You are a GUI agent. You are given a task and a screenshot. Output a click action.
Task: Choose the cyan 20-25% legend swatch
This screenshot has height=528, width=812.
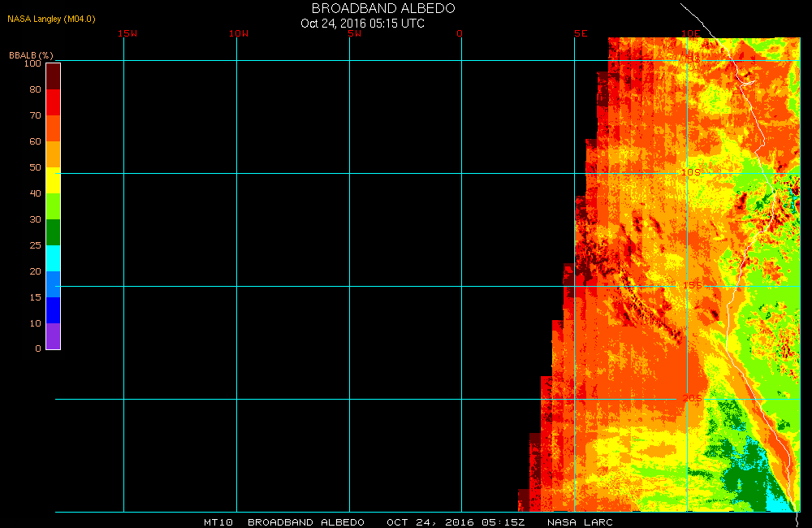click(x=53, y=258)
